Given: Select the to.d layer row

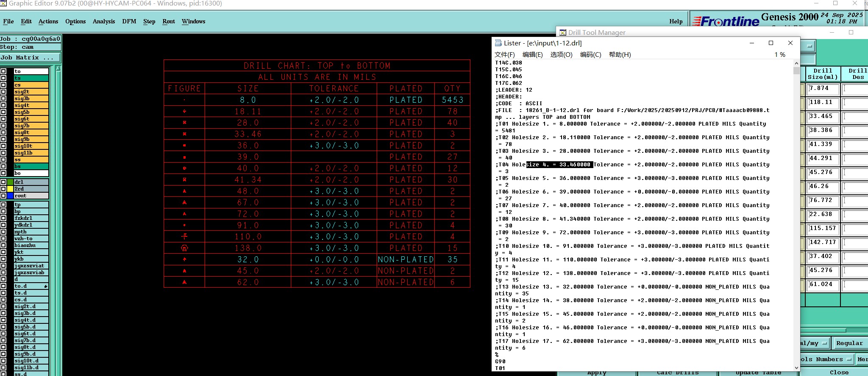Looking at the screenshot, I should tap(31, 286).
